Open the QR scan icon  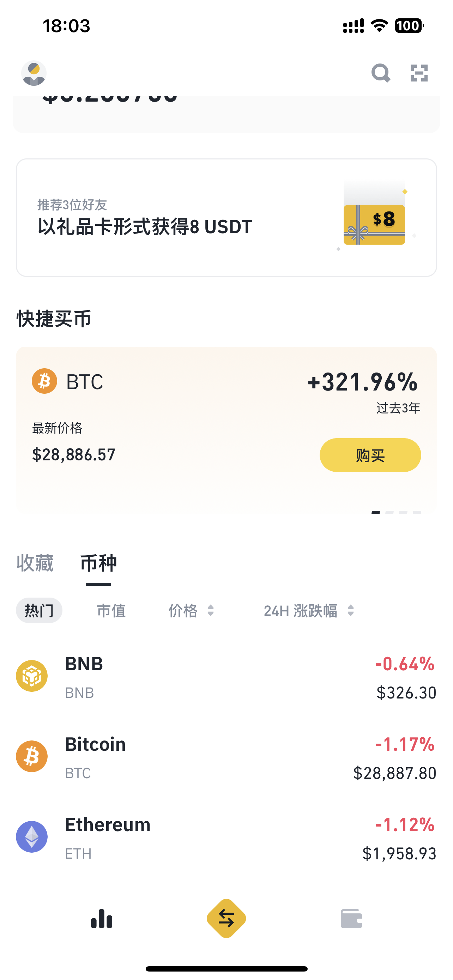click(419, 73)
